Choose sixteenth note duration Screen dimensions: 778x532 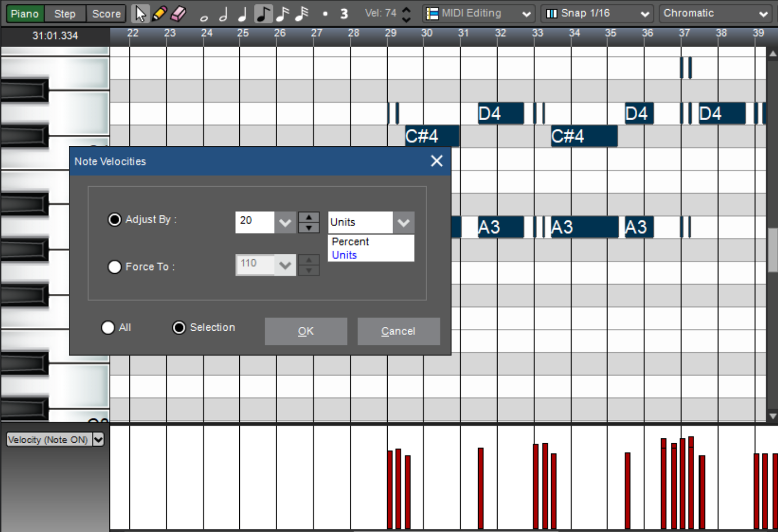point(283,14)
